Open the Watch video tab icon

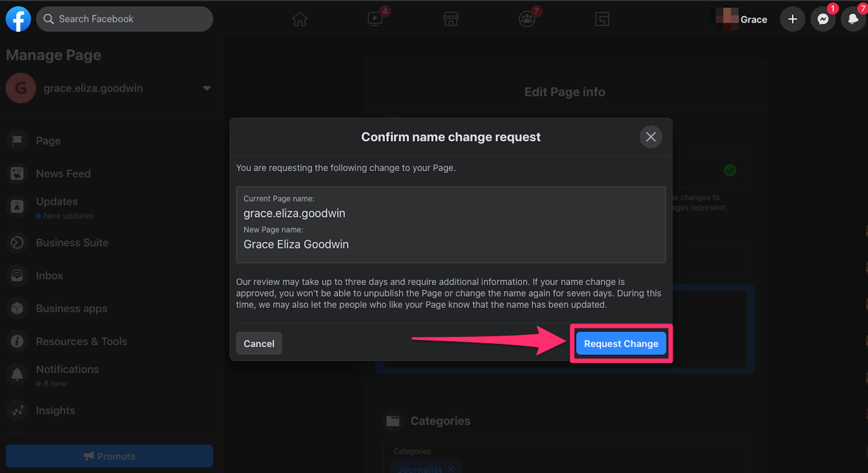375,19
